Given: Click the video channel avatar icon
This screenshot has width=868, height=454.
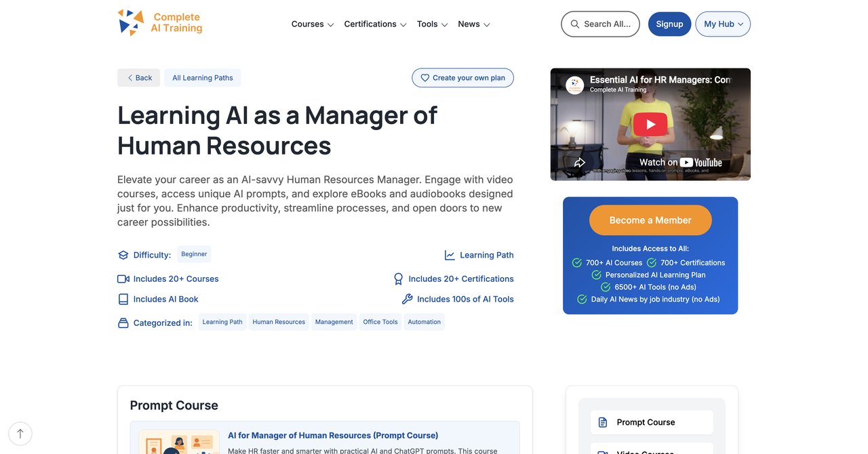Looking at the screenshot, I should click(x=575, y=85).
